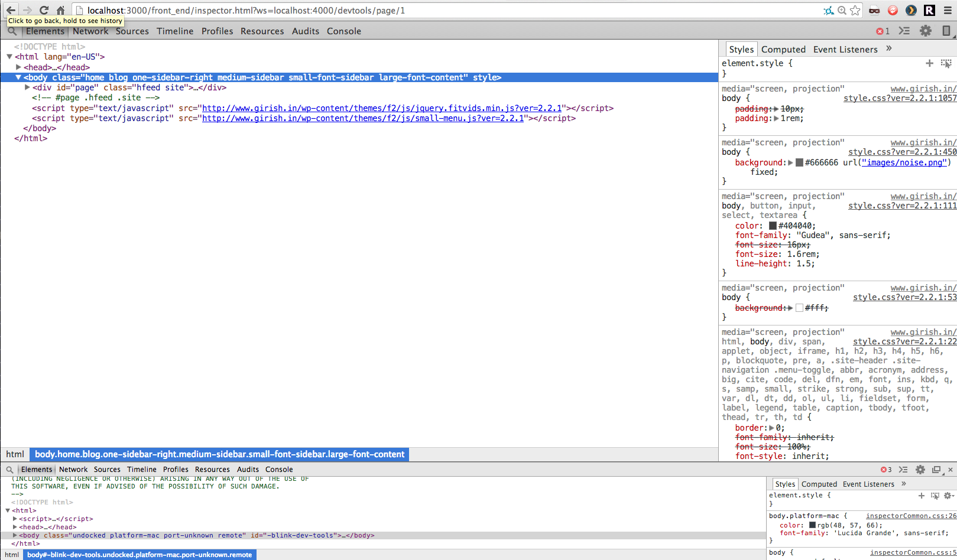Open settings gear in the top inspector toolbar
The height and width of the screenshot is (560, 957).
point(926,31)
